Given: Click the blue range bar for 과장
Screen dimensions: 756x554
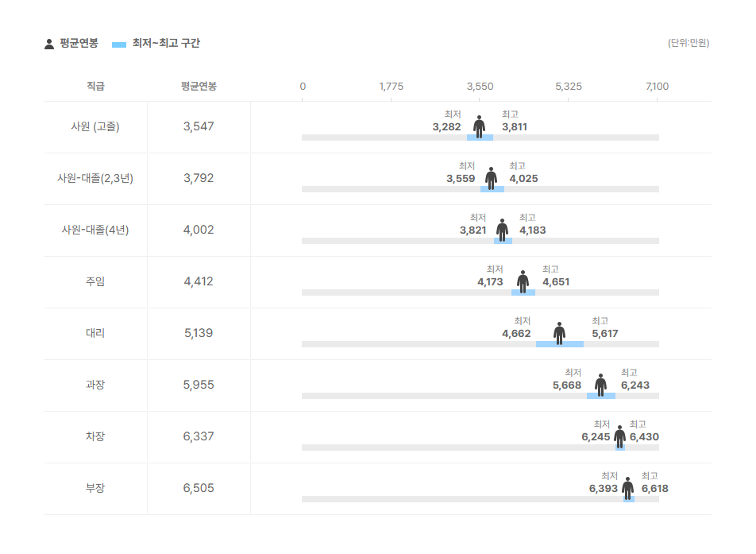Looking at the screenshot, I should point(600,396).
